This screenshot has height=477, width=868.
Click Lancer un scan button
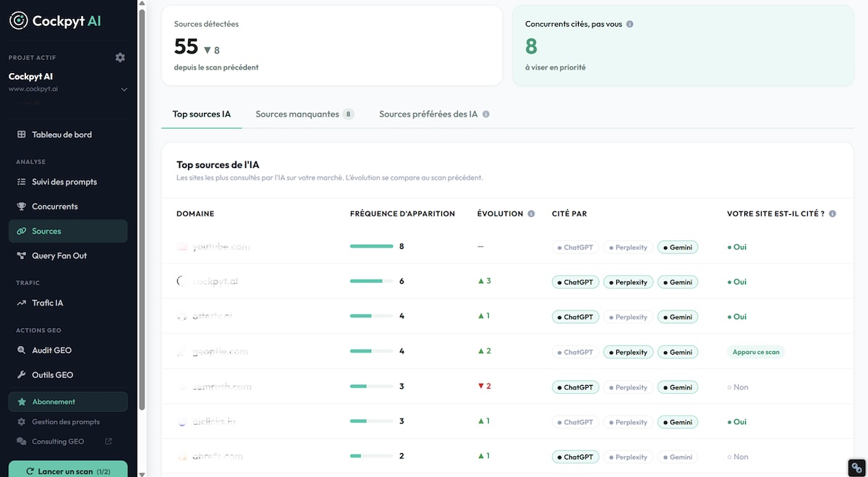tap(68, 470)
